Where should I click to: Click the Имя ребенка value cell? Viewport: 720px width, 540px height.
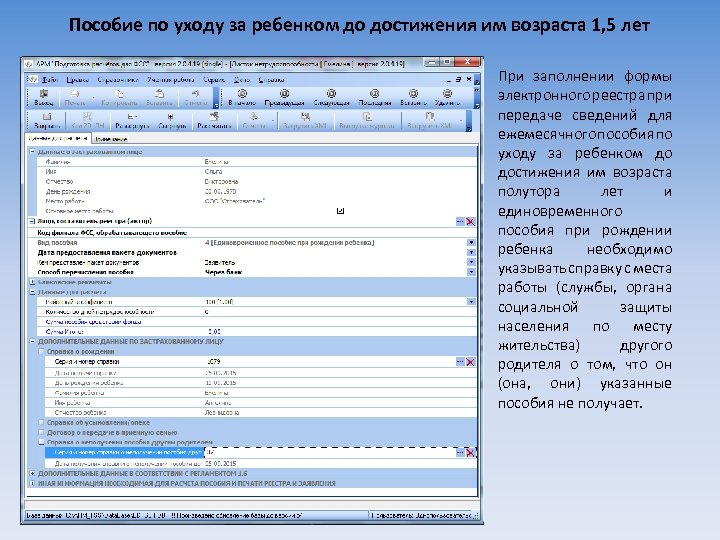[340, 403]
